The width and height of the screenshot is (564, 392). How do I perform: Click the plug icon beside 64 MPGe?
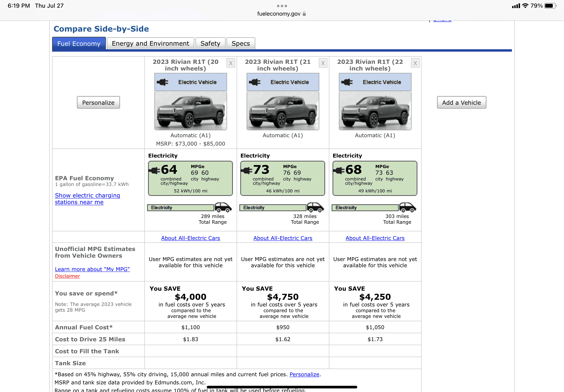tap(154, 170)
